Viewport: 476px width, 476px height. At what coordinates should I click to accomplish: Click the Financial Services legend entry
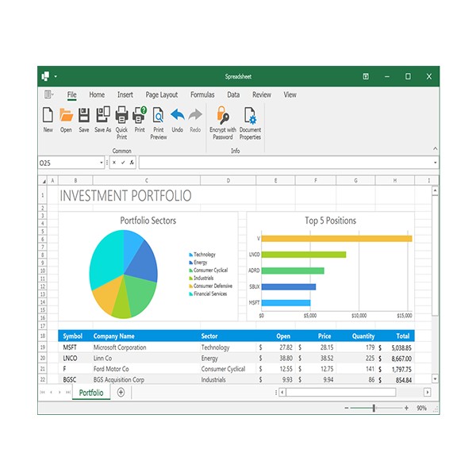[x=208, y=294]
